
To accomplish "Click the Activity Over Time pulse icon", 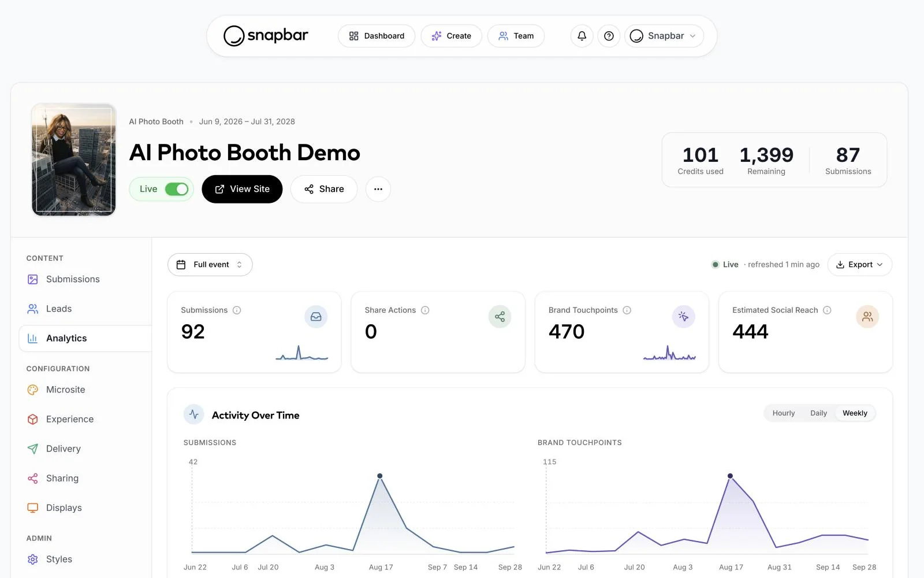I will 193,414.
